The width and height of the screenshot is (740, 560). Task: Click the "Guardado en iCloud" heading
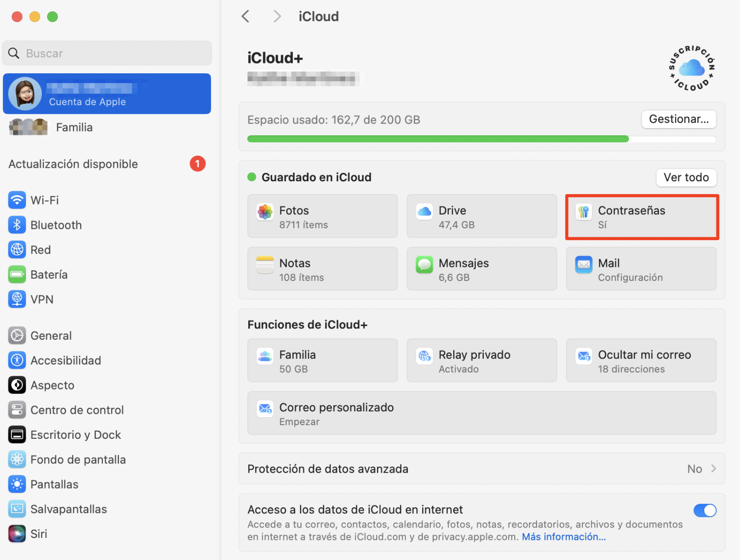pos(316,177)
